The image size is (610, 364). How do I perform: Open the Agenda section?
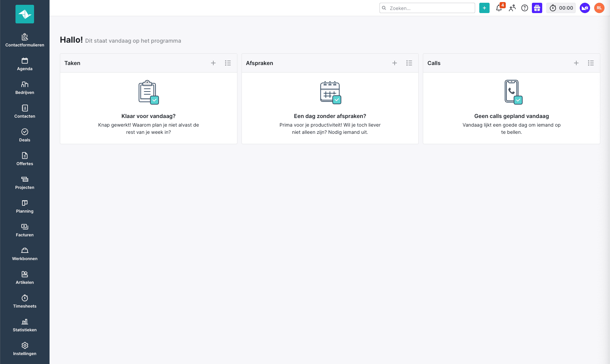pyautogui.click(x=25, y=64)
